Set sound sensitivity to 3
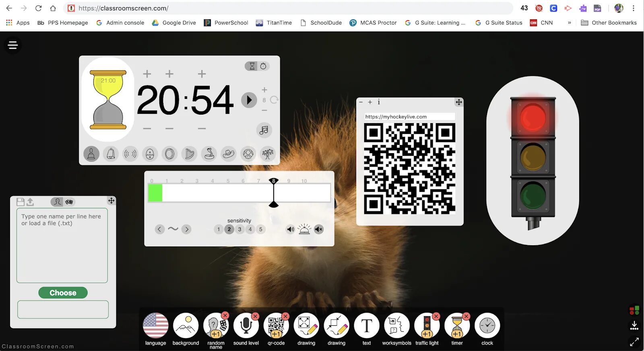The image size is (644, 351). (239, 229)
